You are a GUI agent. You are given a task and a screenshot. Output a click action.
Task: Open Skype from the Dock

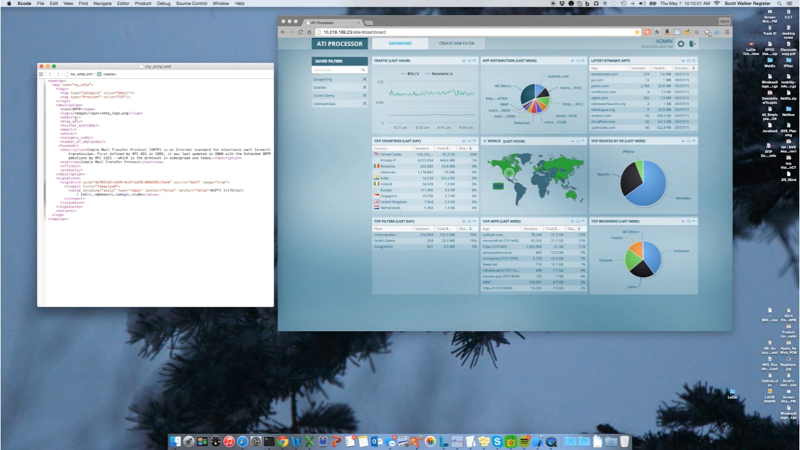click(497, 442)
